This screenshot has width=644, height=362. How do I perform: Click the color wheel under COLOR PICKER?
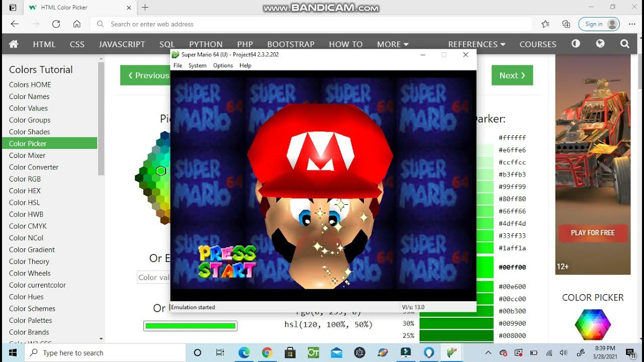593,325
